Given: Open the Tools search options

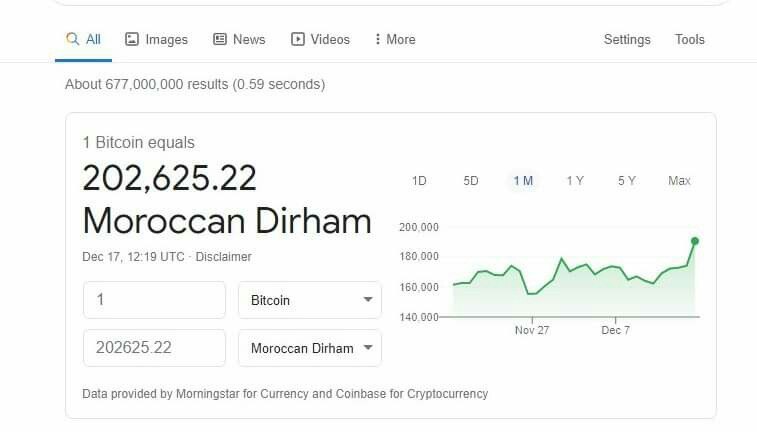Looking at the screenshot, I should coord(689,39).
